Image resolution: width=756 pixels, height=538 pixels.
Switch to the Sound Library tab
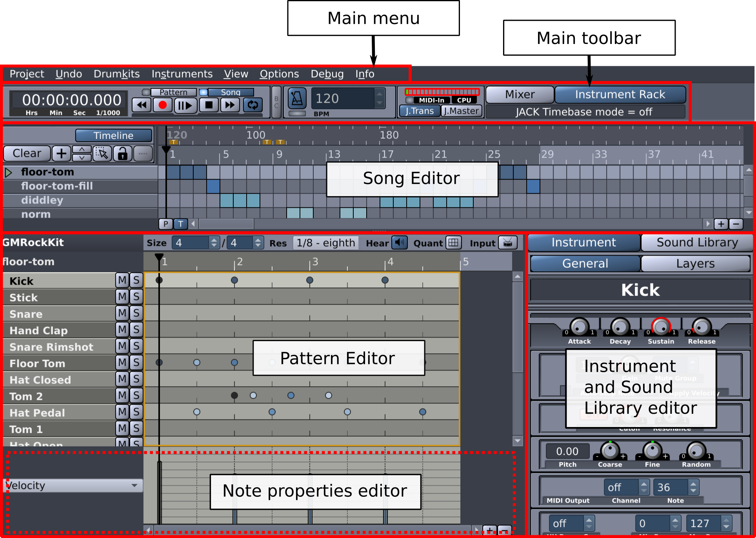697,242
